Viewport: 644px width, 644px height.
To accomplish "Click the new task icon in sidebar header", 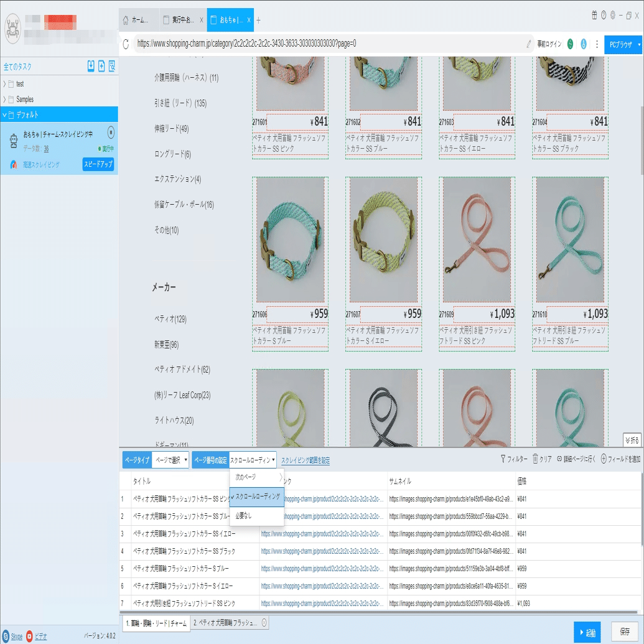I will point(101,66).
